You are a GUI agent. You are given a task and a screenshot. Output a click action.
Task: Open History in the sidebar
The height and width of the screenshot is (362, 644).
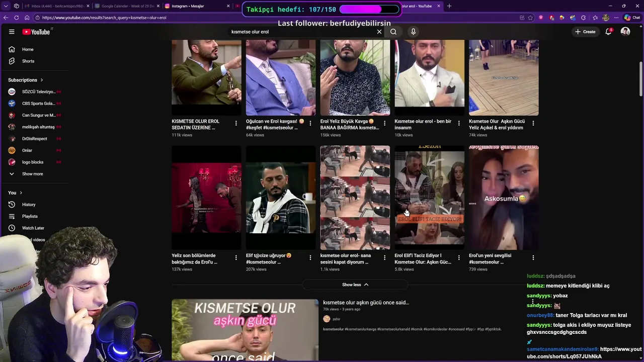point(22,205)
